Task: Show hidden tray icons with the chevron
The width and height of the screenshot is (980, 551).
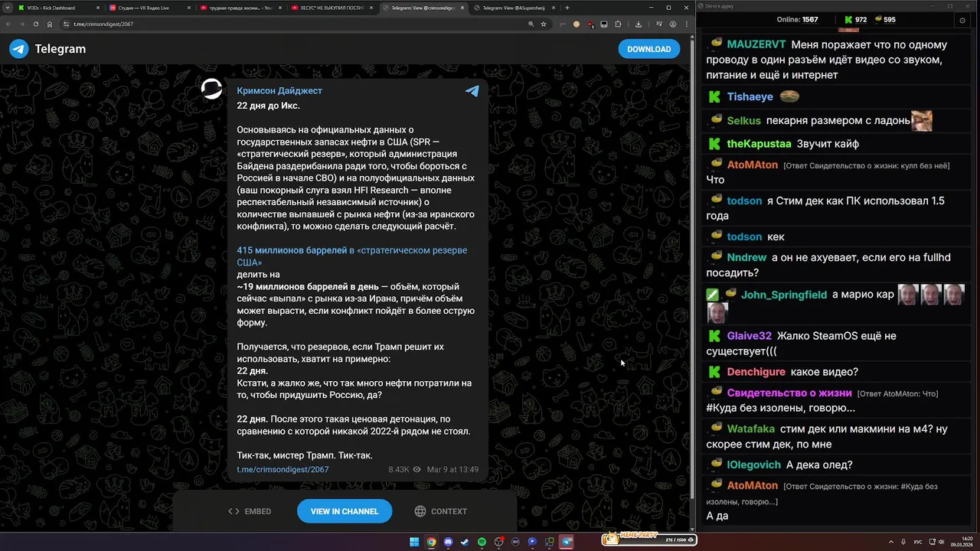Action: pos(891,542)
